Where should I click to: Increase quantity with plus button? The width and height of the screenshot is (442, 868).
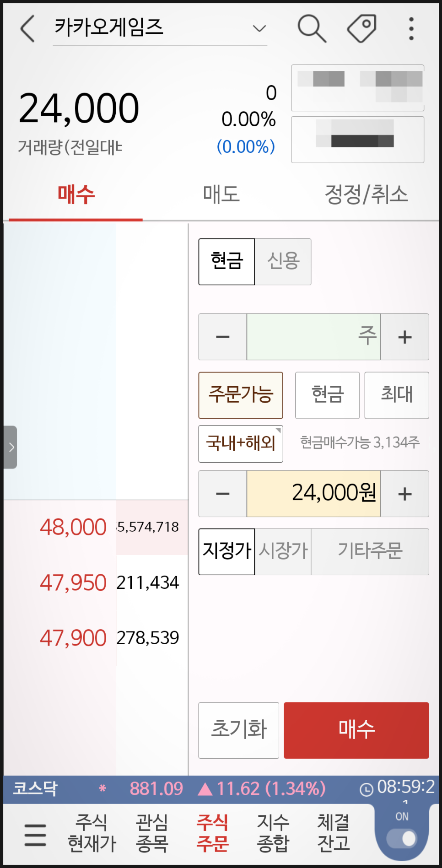pos(404,337)
